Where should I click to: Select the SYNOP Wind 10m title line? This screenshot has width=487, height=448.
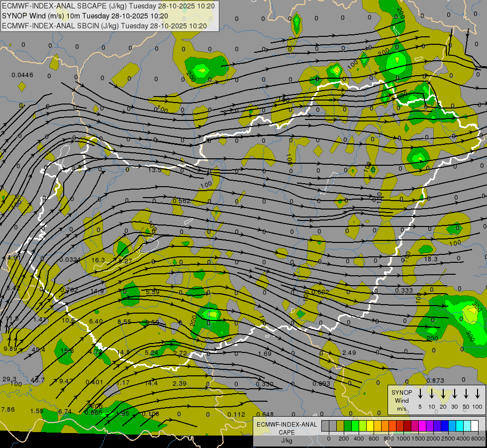coord(85,16)
